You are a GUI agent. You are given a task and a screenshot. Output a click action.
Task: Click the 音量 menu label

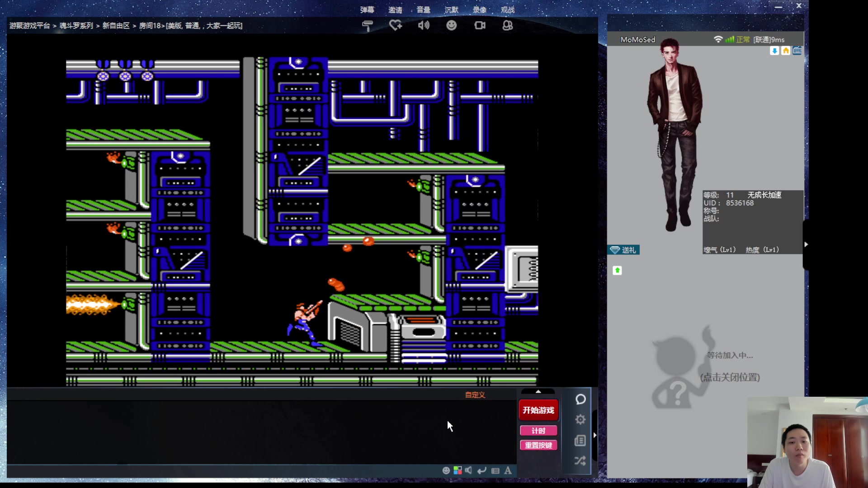(x=423, y=10)
